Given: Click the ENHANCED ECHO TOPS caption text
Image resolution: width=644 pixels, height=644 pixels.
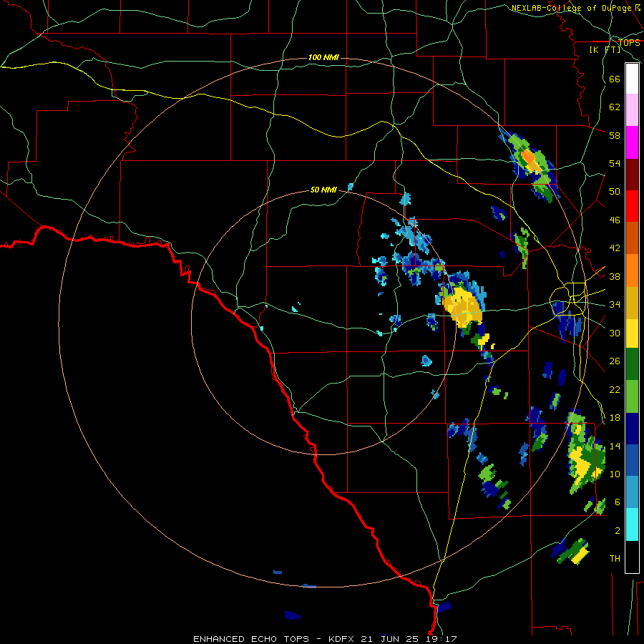Looking at the screenshot, I should pos(251,639).
